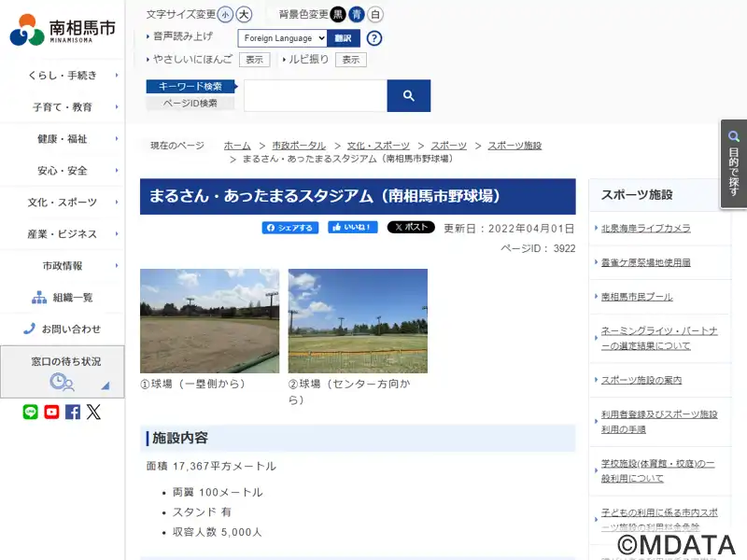The height and width of the screenshot is (560, 747).
Task: Click the Minamisoma city logo
Action: (x=62, y=30)
